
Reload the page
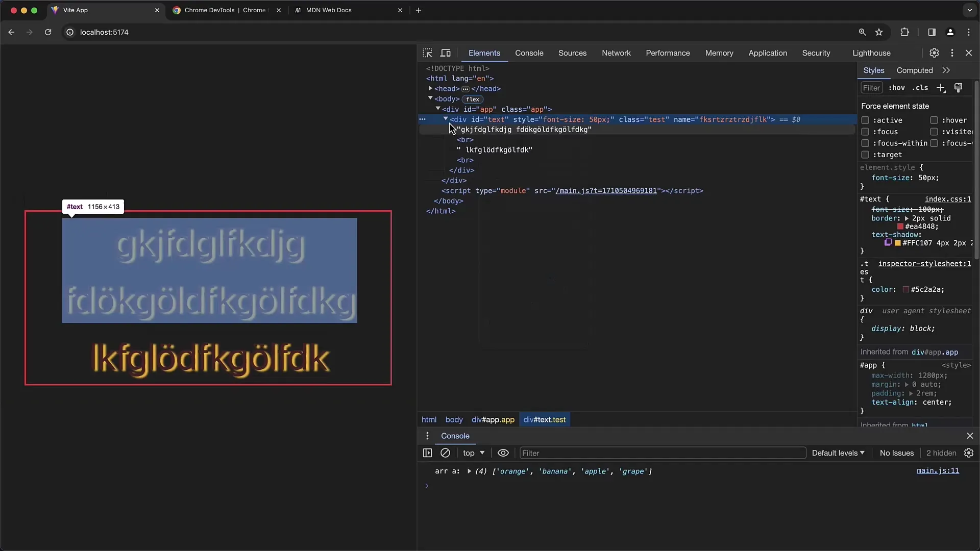pos(48,32)
